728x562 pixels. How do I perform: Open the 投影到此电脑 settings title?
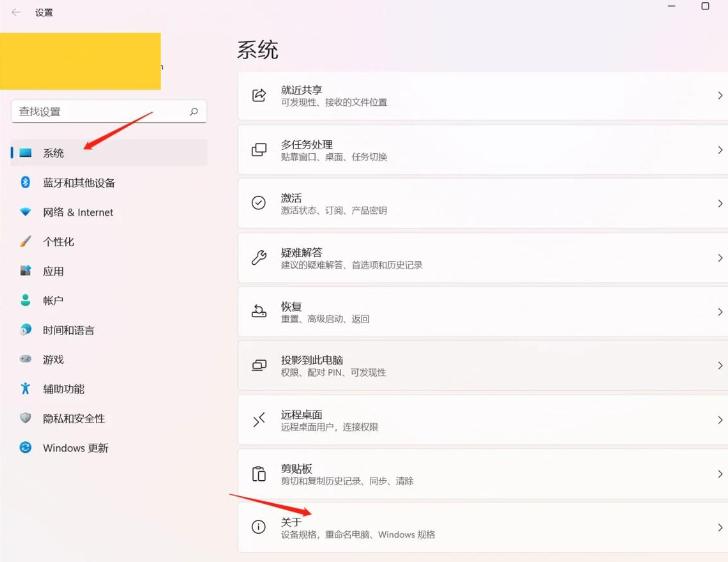[x=312, y=360]
